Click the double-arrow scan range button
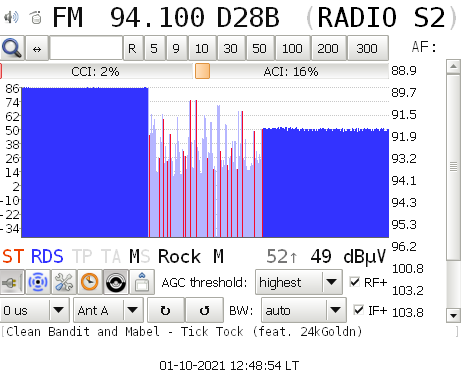This screenshot has height=373, width=462. pos(37,48)
